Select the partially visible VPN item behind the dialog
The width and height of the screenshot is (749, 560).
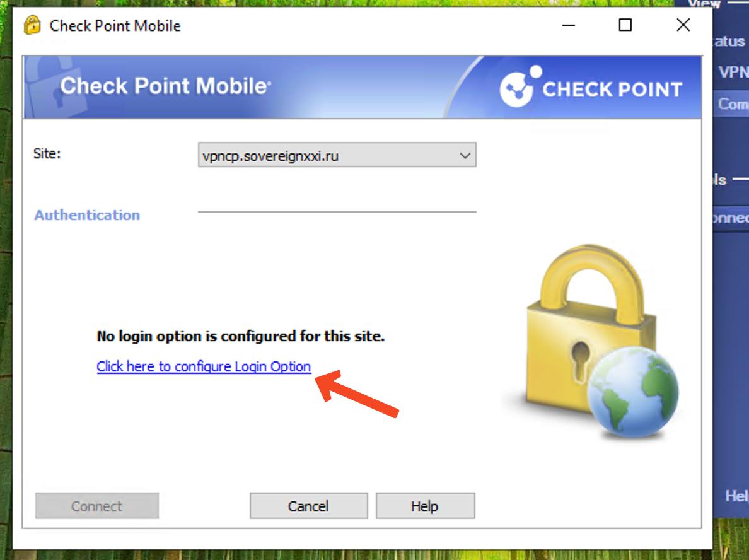click(733, 72)
